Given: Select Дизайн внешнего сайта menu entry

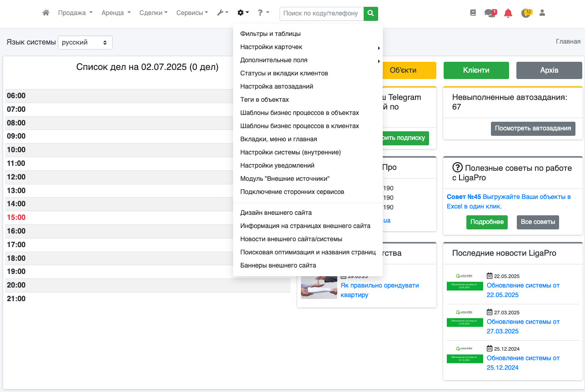Looking at the screenshot, I should pyautogui.click(x=276, y=213).
